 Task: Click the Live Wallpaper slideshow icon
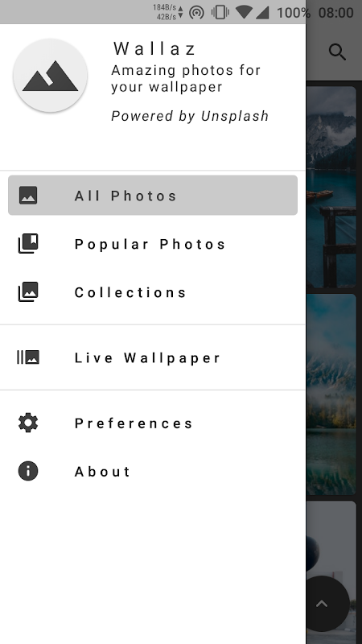tap(28, 357)
